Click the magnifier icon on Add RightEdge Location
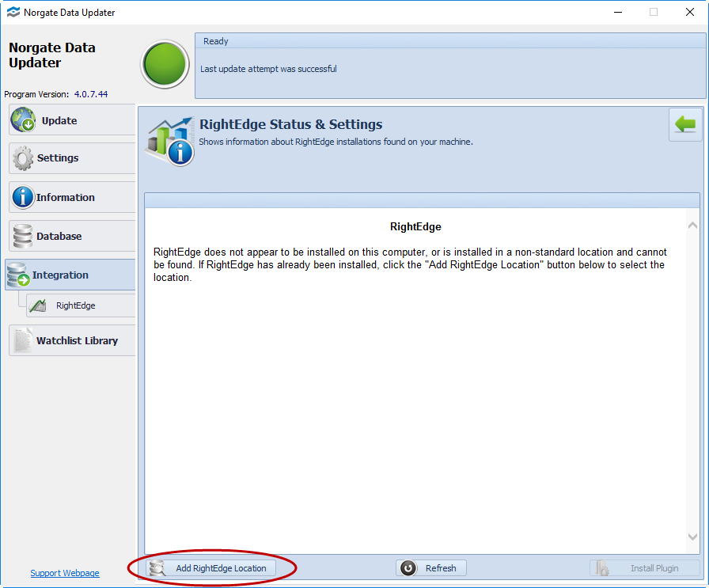Screen dimensions: 709x588 (157, 568)
